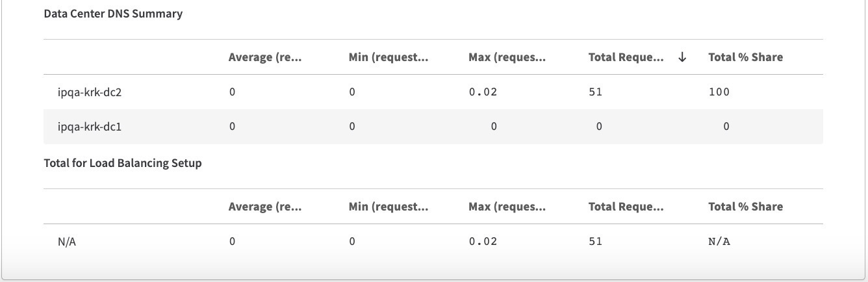Screen dimensions: 868x282
Task: Click Total % Share header in Load Balancing table
Action: click(x=745, y=207)
